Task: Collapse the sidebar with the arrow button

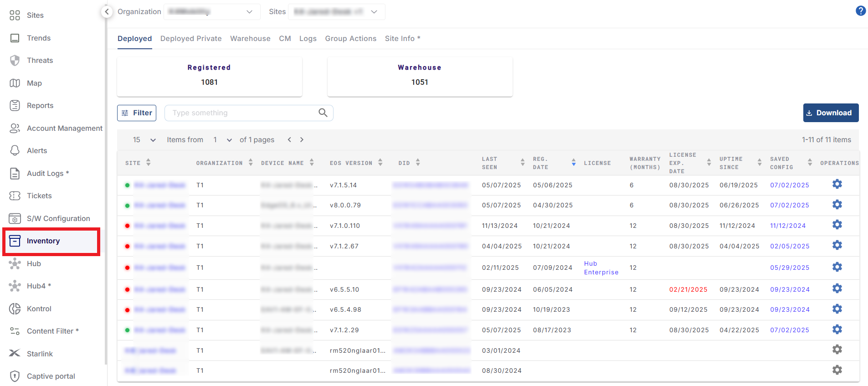Action: point(107,12)
